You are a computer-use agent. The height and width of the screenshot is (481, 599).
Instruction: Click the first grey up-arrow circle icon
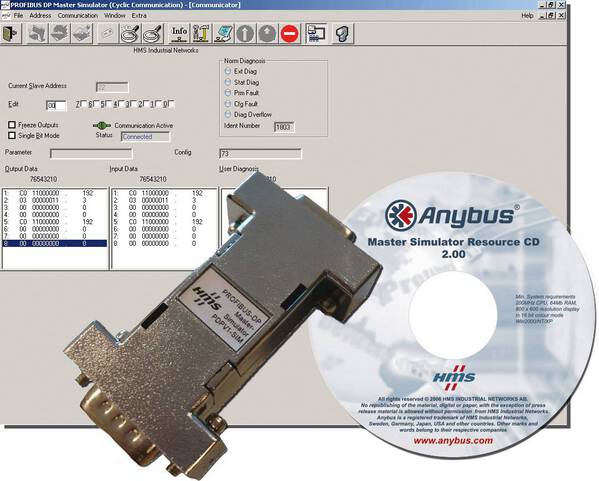(245, 34)
